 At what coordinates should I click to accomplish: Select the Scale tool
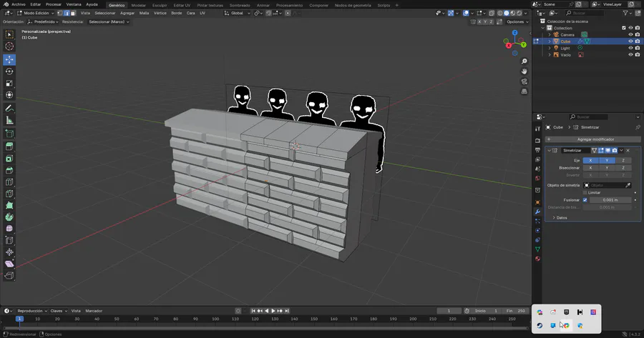tap(9, 84)
